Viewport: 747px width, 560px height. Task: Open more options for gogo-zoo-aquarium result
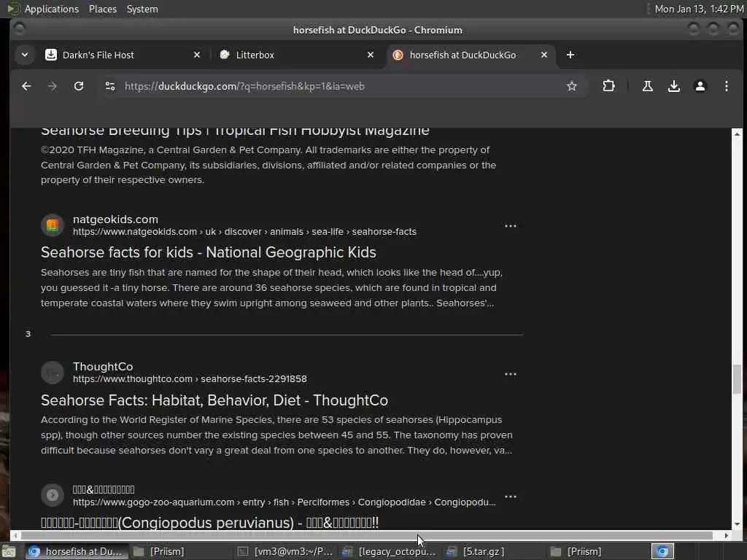[510, 497]
